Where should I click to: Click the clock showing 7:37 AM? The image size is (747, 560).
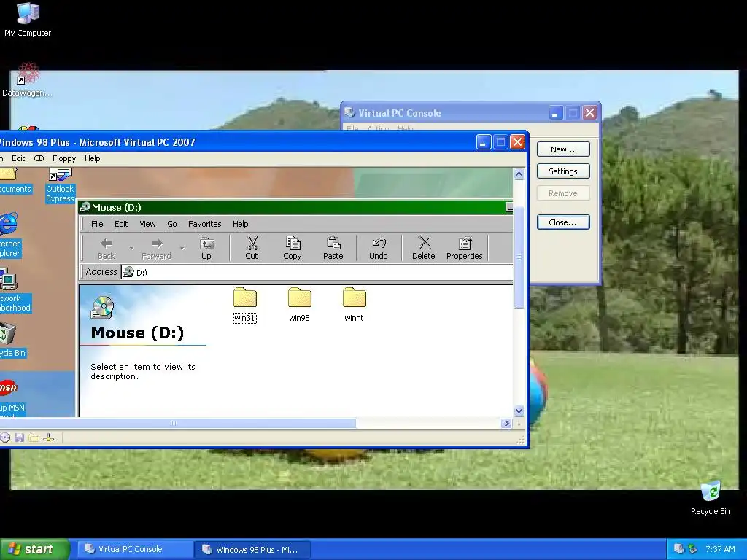720,549
